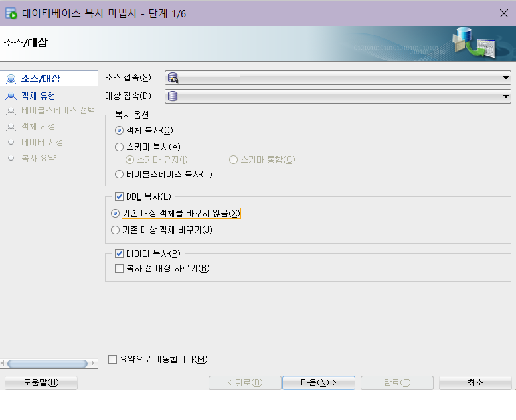The image size is (516, 420).
Task: Go to the 객체 유형 step link
Action: (39, 96)
